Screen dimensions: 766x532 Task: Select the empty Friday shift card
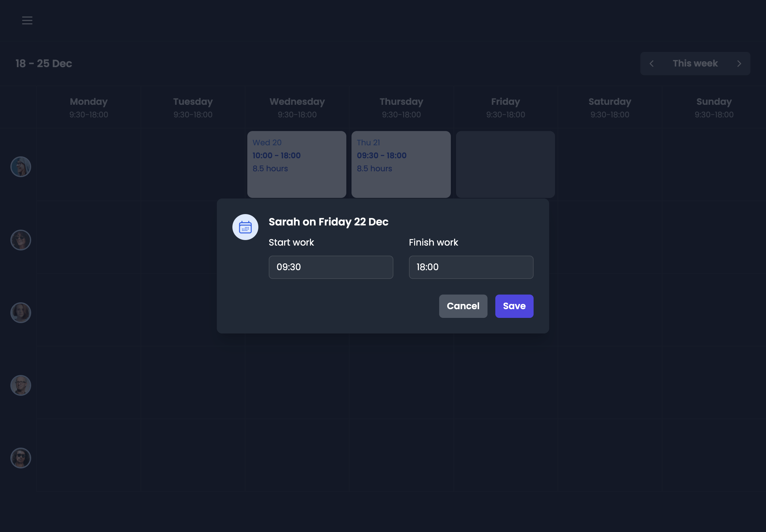[x=505, y=164]
